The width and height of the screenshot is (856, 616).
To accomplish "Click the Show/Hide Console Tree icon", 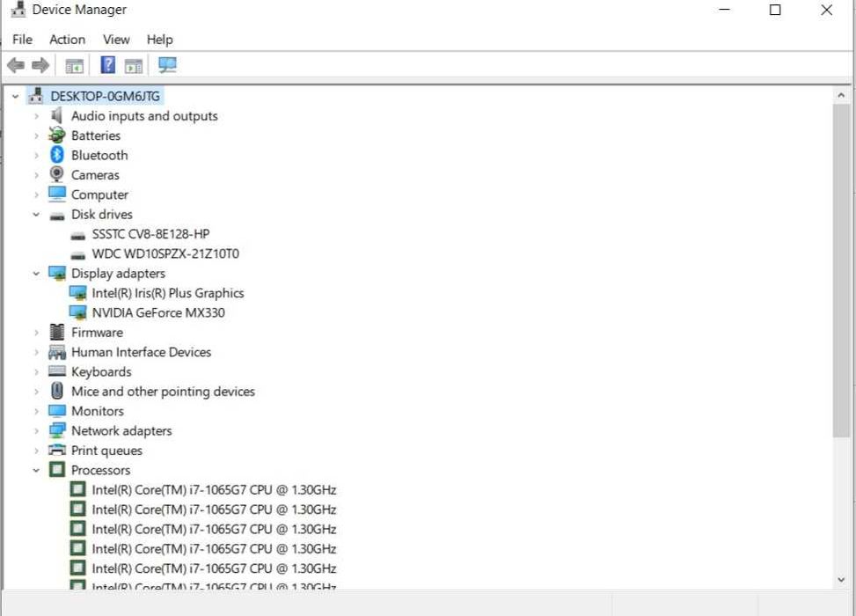I will 74,66.
